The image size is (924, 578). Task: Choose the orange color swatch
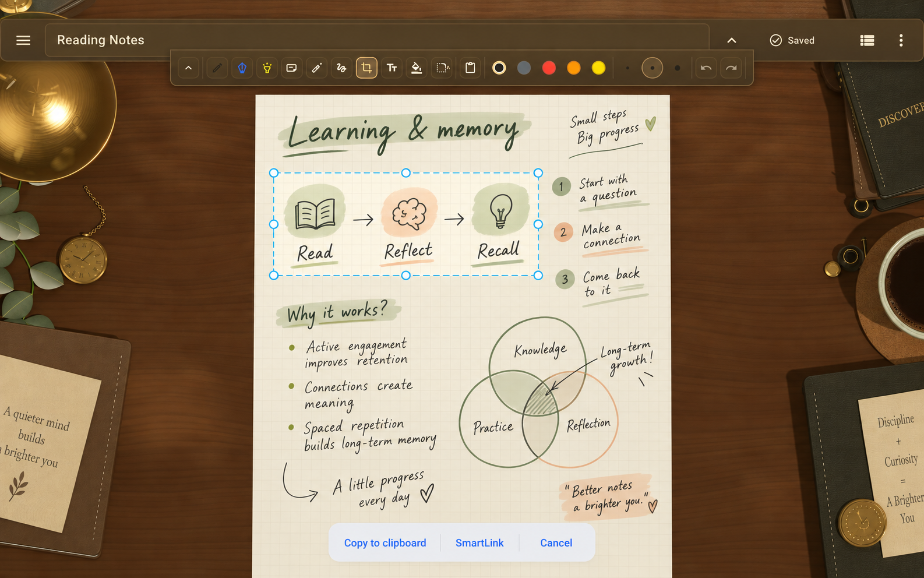click(x=574, y=68)
